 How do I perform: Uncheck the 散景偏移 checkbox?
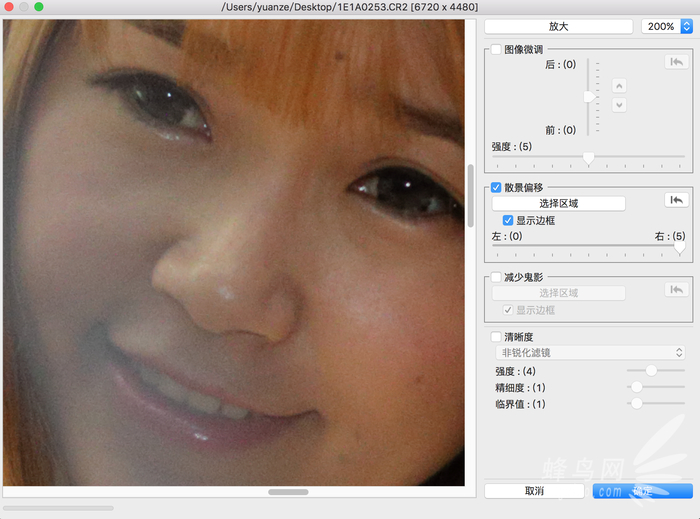(496, 187)
